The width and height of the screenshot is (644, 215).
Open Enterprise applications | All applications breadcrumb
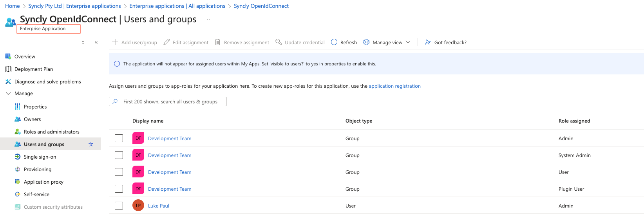(177, 6)
